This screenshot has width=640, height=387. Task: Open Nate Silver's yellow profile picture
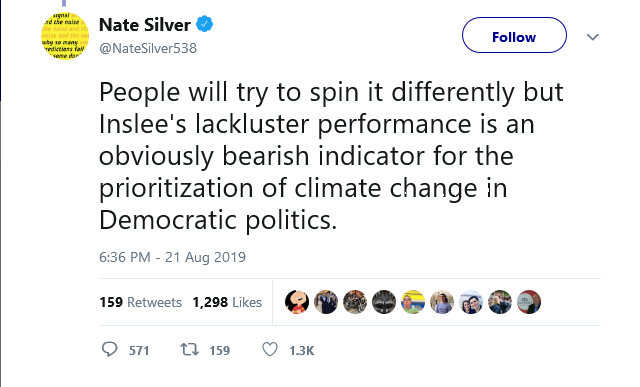65,36
